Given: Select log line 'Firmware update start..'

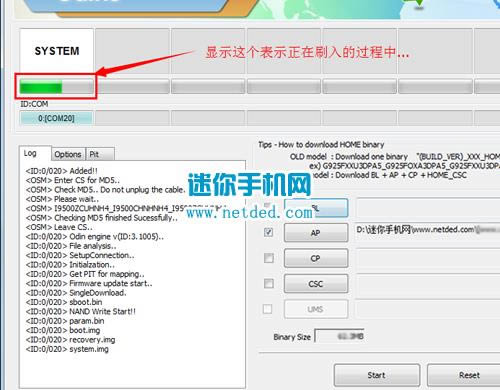Looking at the screenshot, I should pyautogui.click(x=89, y=284).
